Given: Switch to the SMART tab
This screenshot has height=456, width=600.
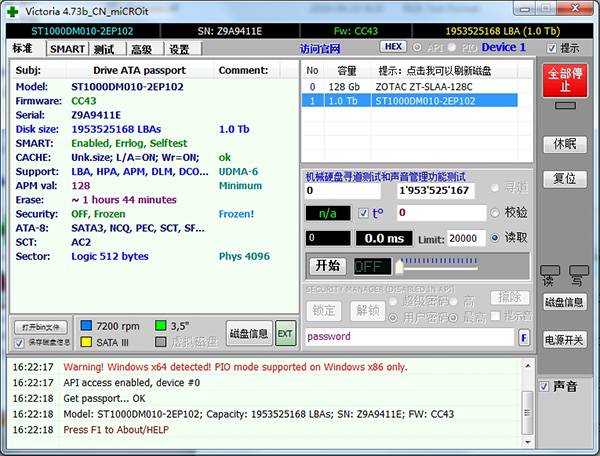Looking at the screenshot, I should click(x=66, y=49).
